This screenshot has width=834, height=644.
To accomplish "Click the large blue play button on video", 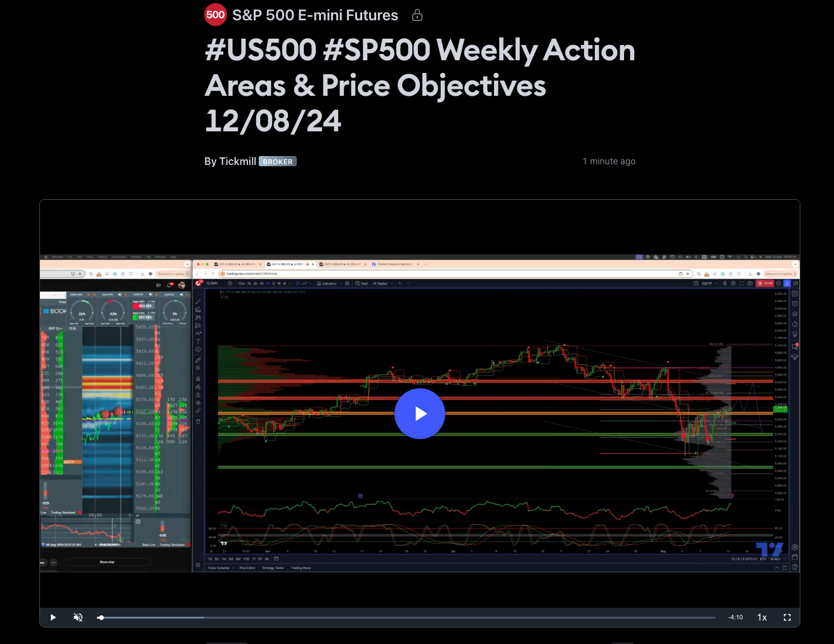I will (420, 414).
